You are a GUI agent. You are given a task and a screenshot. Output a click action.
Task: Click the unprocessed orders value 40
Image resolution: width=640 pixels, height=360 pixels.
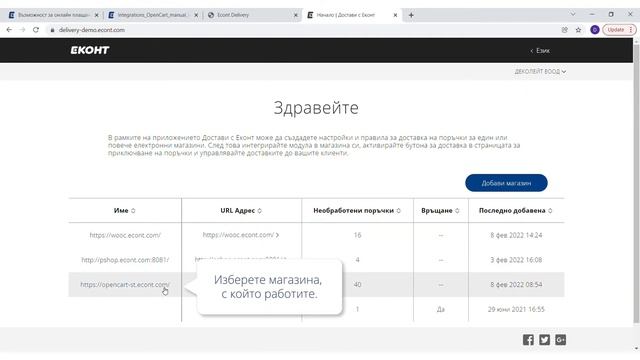pyautogui.click(x=358, y=284)
